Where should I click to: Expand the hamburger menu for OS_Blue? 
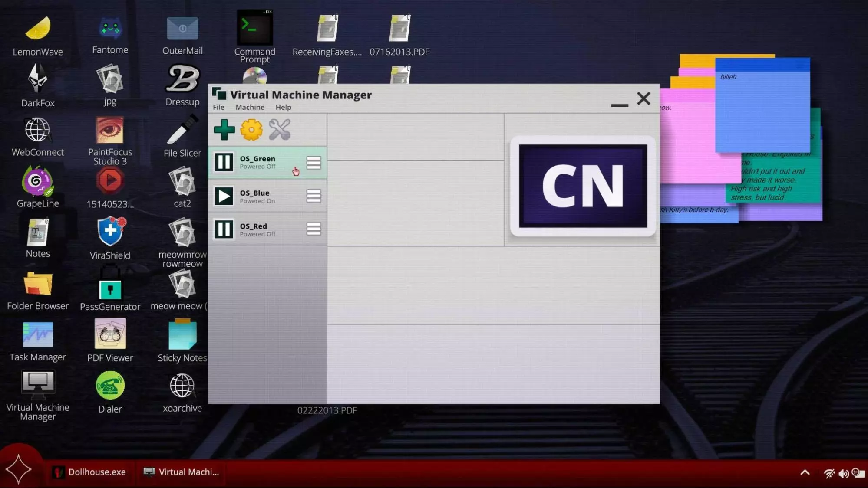(x=314, y=196)
